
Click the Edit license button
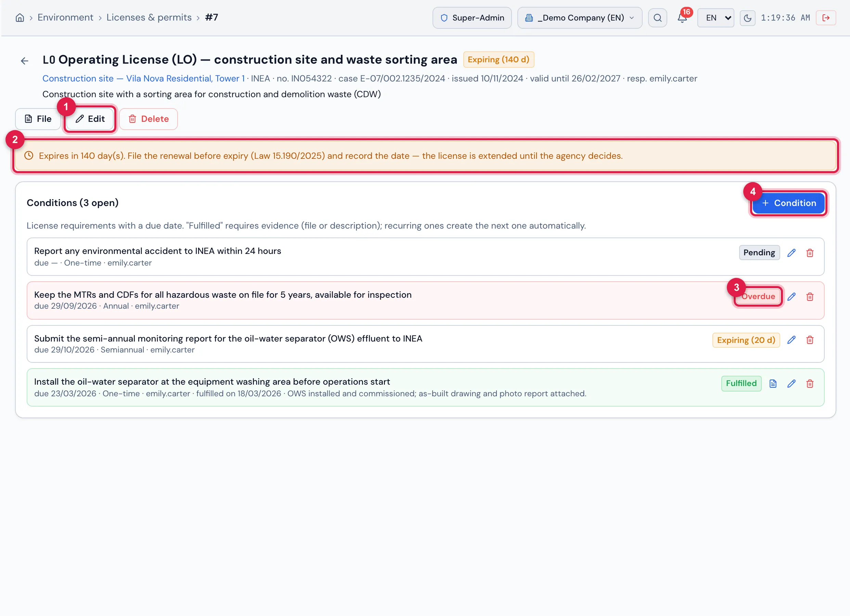90,119
